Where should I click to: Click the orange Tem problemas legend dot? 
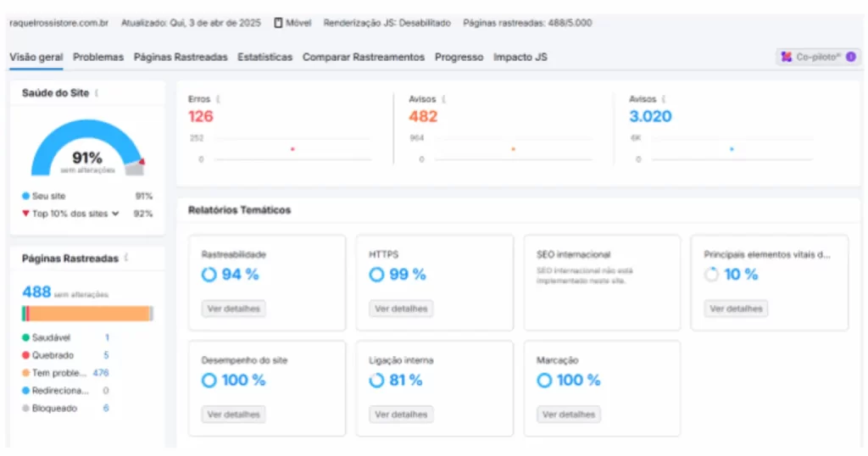25,373
